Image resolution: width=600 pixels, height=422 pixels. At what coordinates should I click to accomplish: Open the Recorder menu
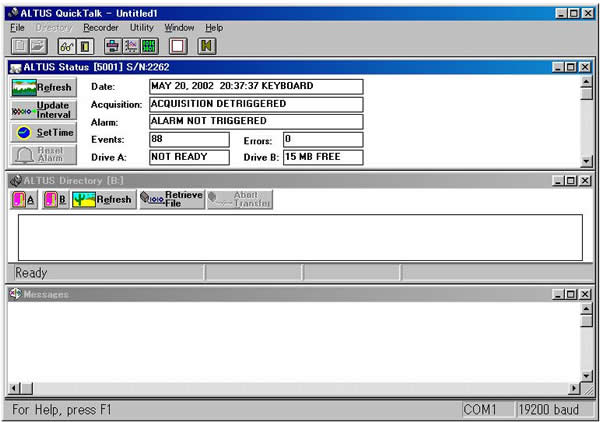click(101, 28)
